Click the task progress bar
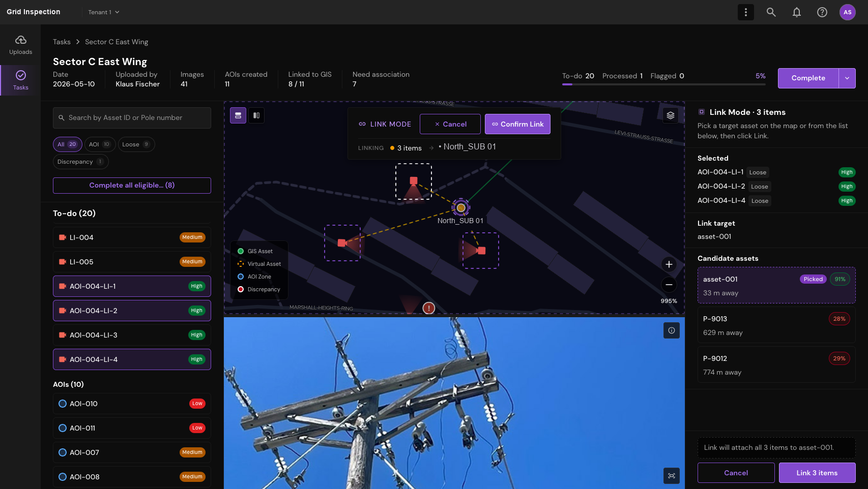 click(x=664, y=84)
